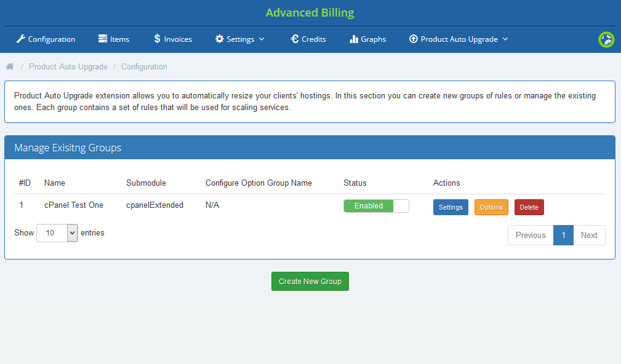Screen dimensions: 621x364
Task: Disable the cPanel Test One status toggle
Action: [x=376, y=206]
